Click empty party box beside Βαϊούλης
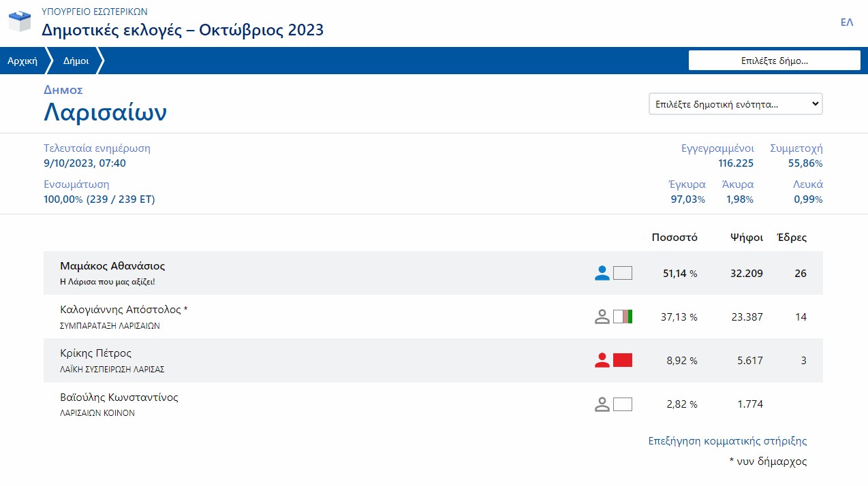 click(x=623, y=404)
